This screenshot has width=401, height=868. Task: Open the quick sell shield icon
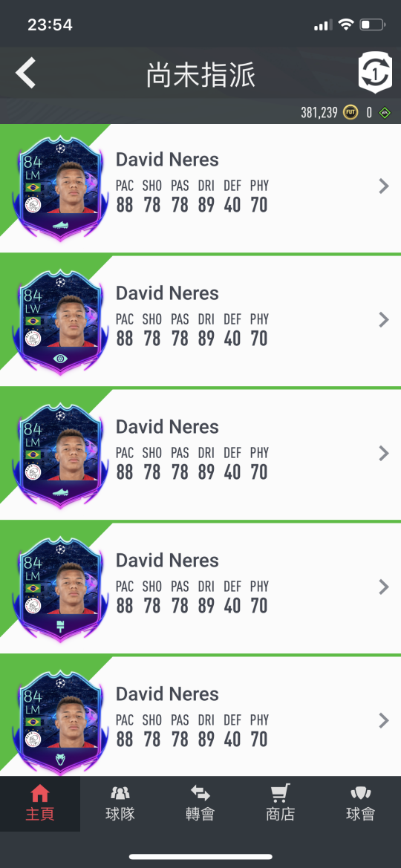point(375,72)
